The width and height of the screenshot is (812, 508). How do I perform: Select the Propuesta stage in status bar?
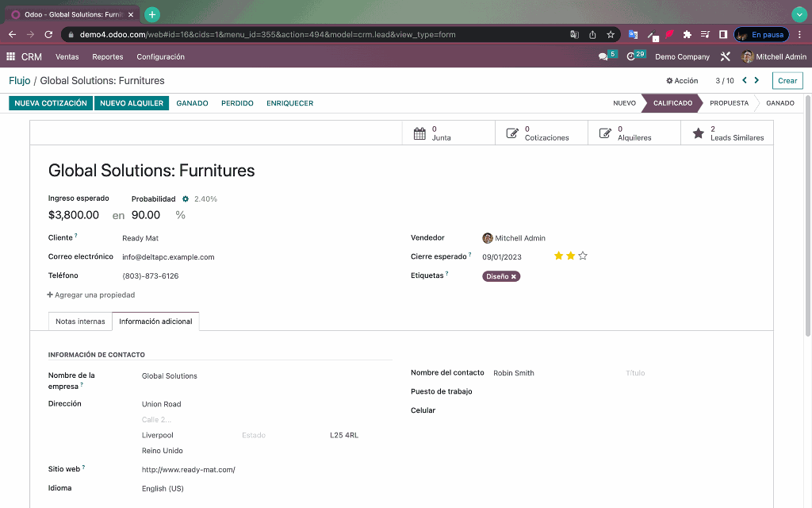[729, 103]
